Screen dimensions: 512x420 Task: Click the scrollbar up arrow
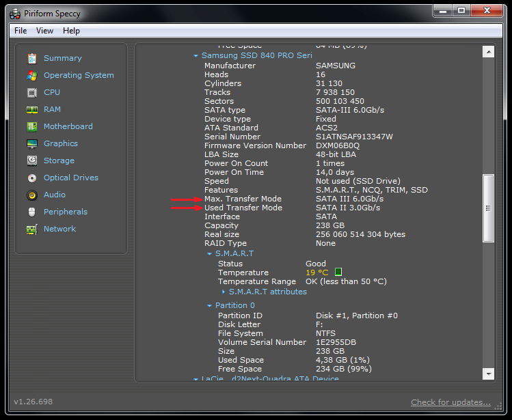488,52
